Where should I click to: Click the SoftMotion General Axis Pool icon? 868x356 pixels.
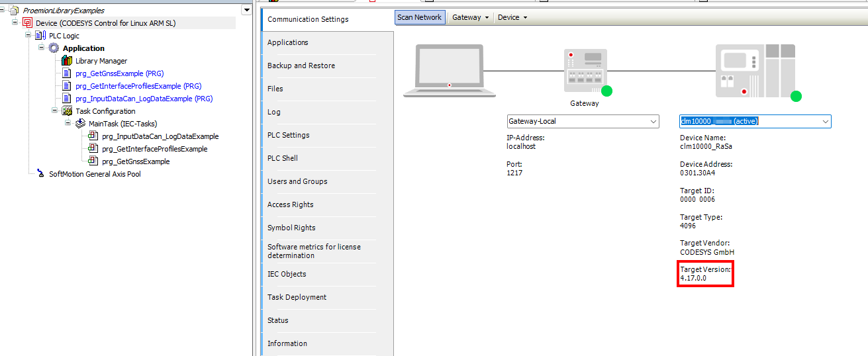click(x=40, y=174)
